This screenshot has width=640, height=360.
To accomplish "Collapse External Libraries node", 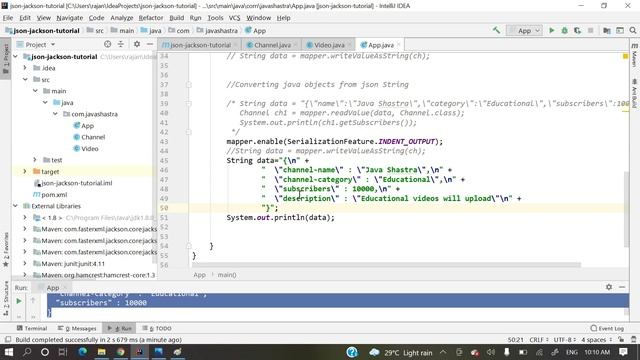I will pos(16,206).
